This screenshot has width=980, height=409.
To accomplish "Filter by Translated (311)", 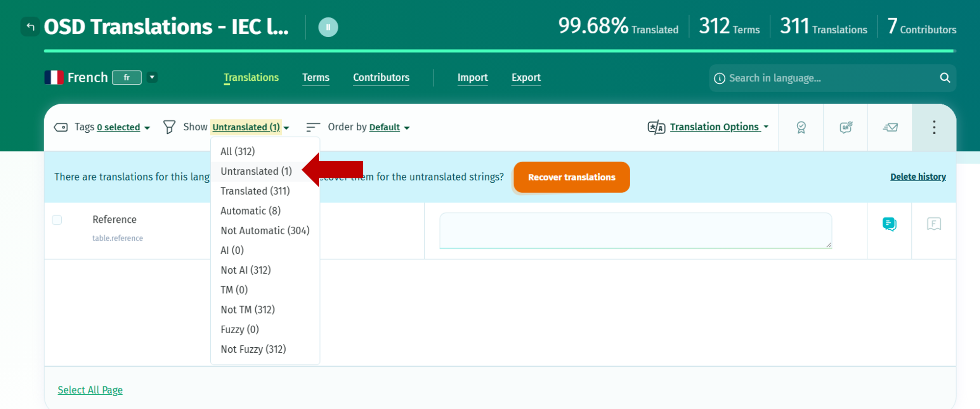I will (x=265, y=191).
